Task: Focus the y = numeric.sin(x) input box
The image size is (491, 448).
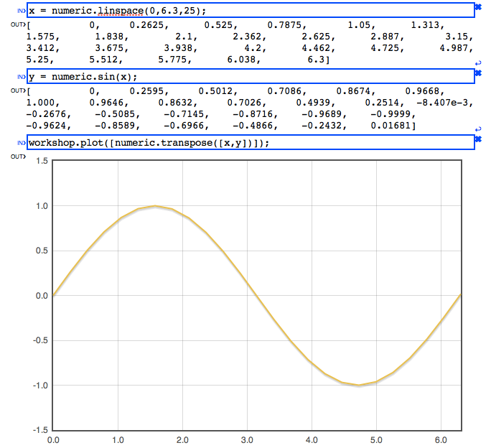Action: click(251, 76)
